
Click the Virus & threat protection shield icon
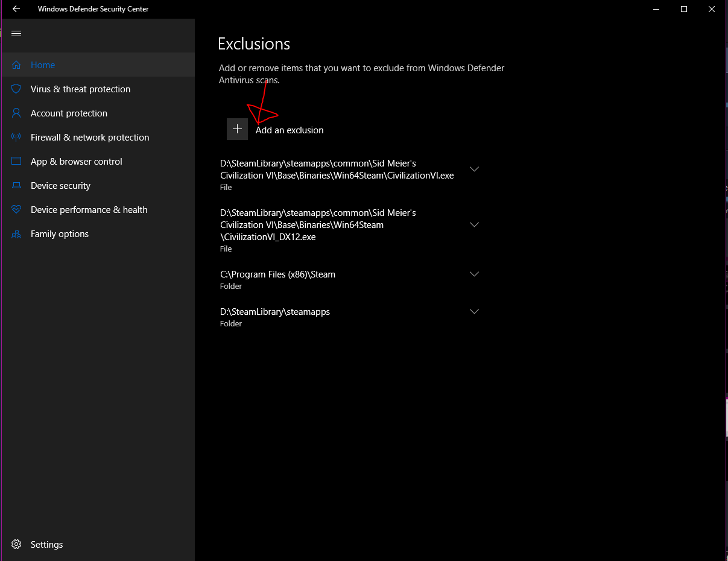click(x=17, y=89)
